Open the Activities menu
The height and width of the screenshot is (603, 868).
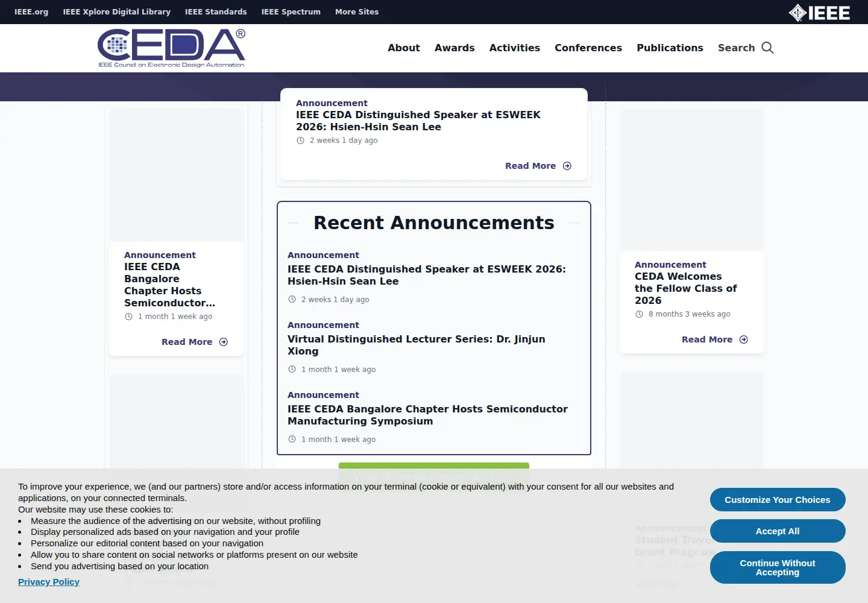pyautogui.click(x=515, y=48)
